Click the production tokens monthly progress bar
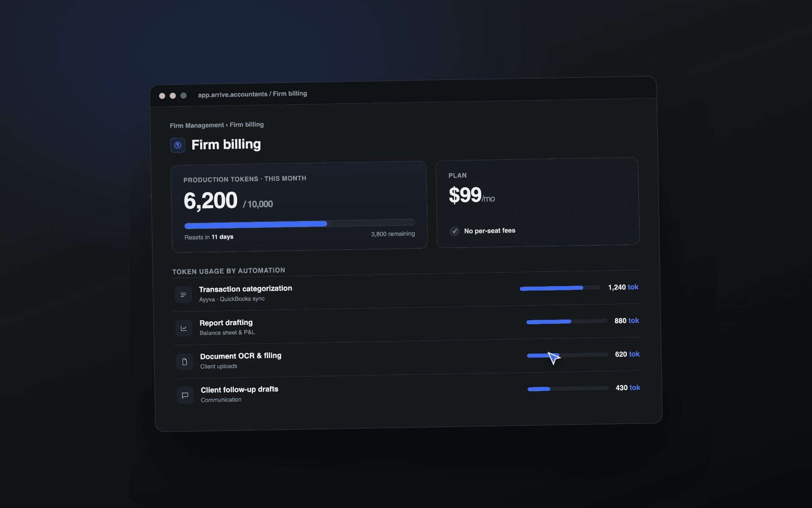Screen dimensions: 812x508 tap(299, 224)
